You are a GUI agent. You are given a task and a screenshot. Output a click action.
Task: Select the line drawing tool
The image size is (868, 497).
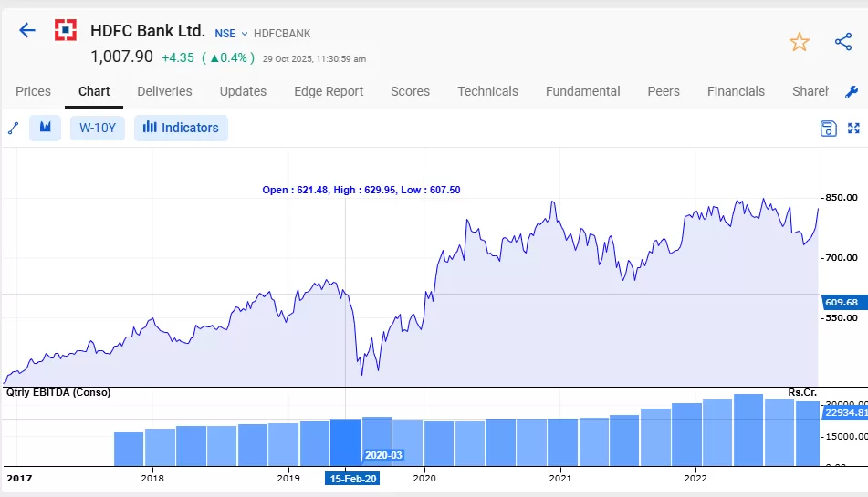pos(14,128)
